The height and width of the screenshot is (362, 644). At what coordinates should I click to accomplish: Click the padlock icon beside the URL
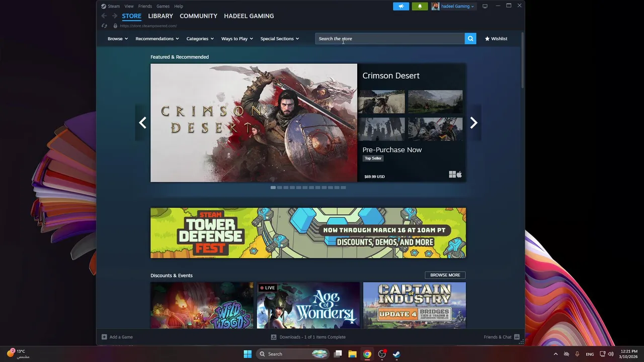[x=115, y=26]
